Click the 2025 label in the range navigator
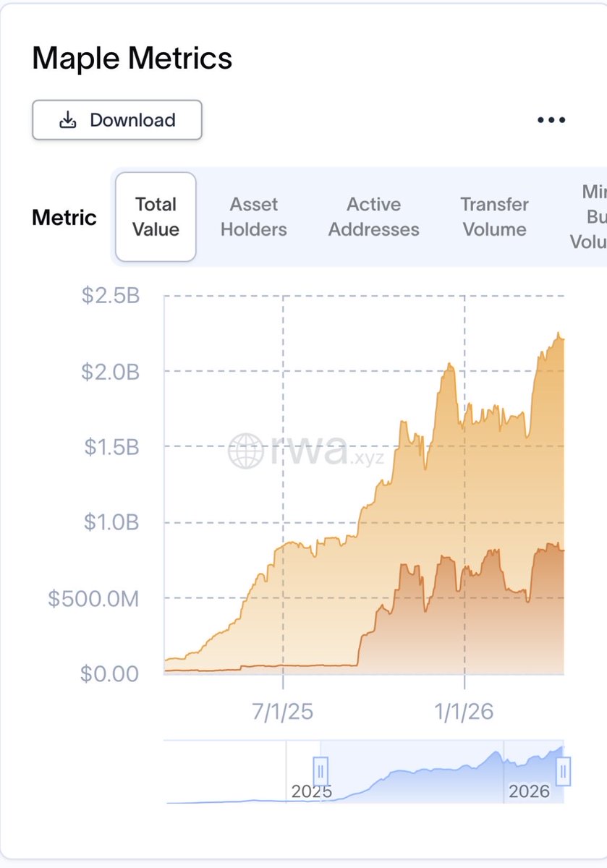Screen dimensions: 607x868 [x=312, y=791]
